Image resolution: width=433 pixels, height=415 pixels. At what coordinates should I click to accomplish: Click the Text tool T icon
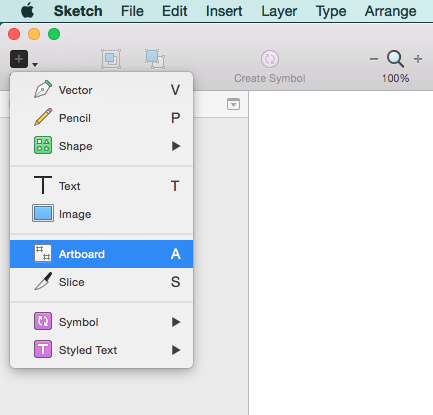point(43,185)
